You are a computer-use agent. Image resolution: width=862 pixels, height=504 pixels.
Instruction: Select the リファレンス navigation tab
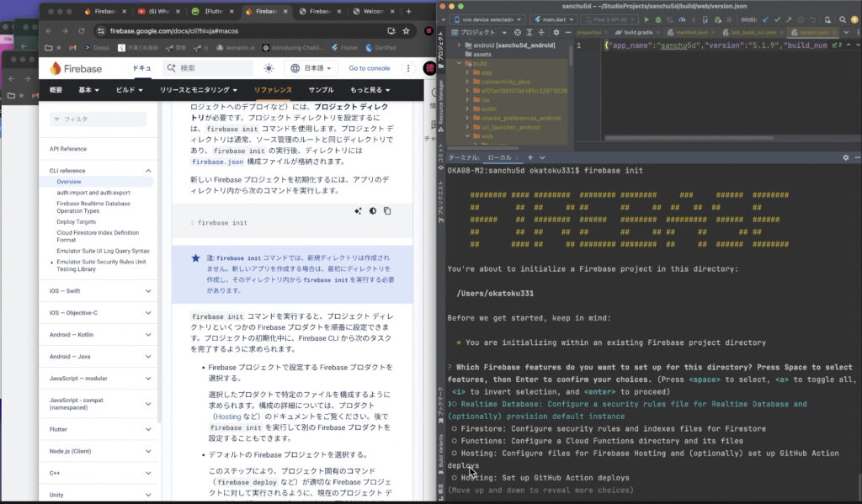click(x=274, y=89)
